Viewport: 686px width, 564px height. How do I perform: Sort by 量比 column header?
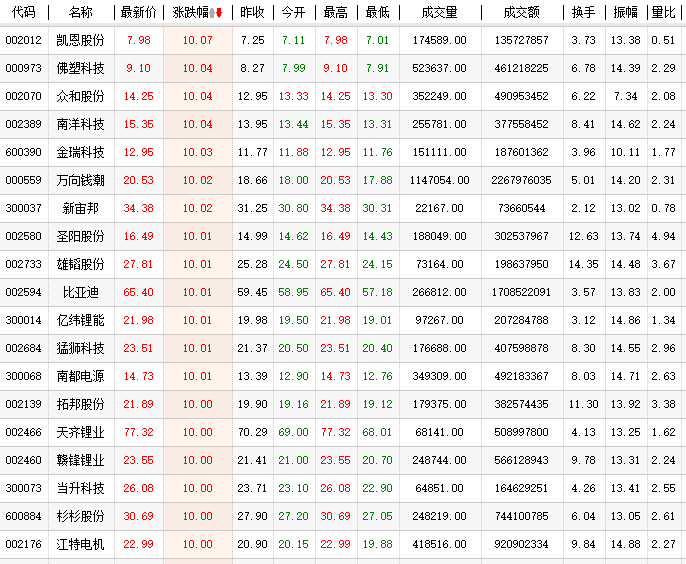[x=662, y=13]
